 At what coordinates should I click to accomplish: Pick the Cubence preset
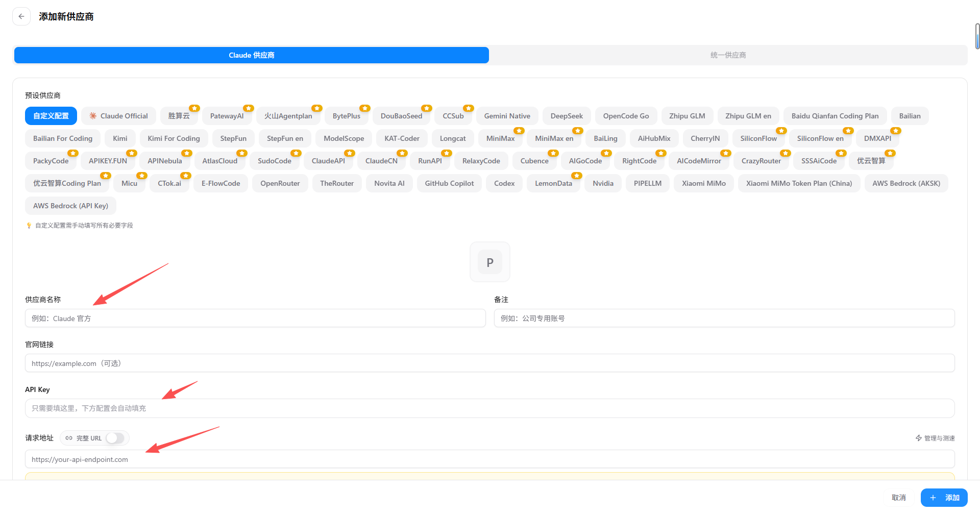click(x=534, y=161)
